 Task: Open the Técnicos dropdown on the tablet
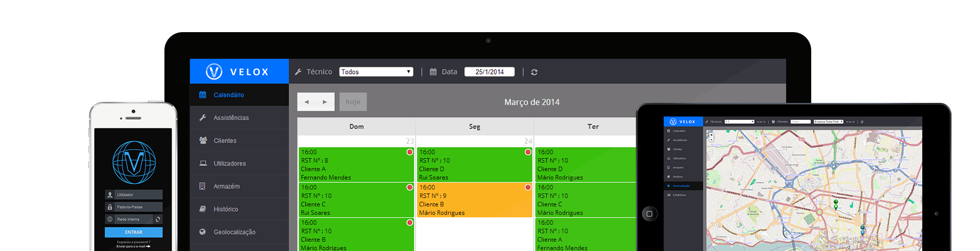coord(739,121)
